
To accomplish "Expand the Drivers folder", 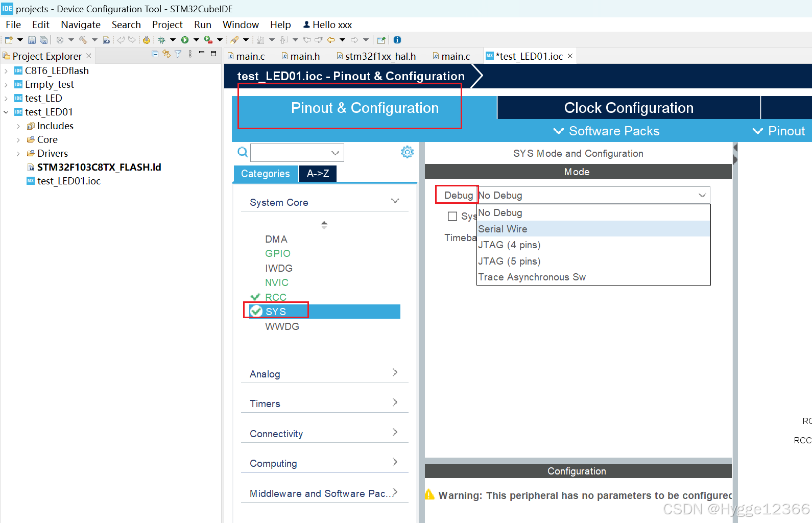I will pos(18,154).
